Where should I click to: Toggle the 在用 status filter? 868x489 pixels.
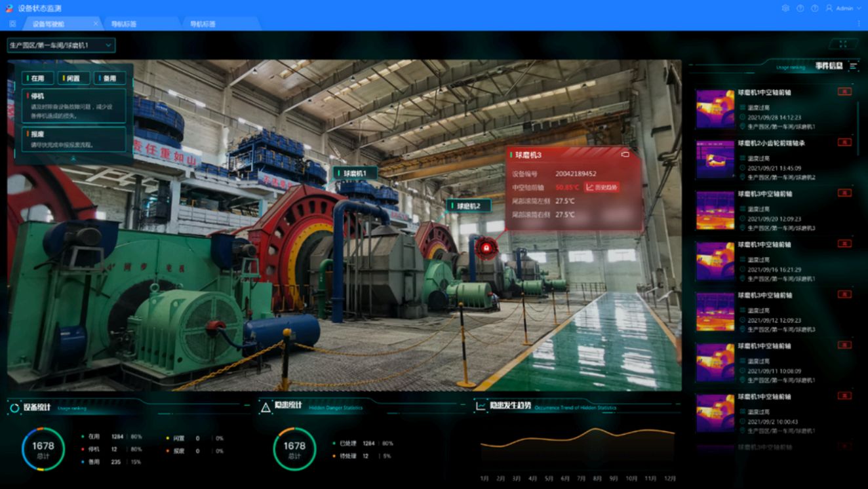click(37, 78)
